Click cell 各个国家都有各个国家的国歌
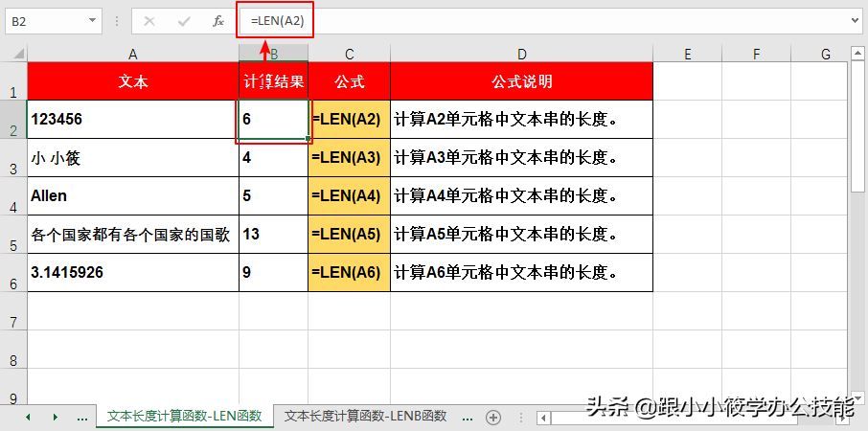The image size is (868, 431). (133, 235)
